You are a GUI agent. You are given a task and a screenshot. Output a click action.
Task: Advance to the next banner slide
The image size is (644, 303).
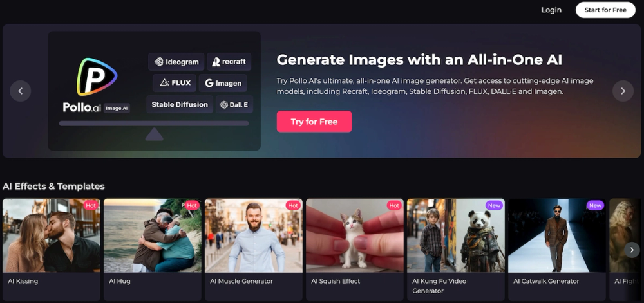(623, 91)
